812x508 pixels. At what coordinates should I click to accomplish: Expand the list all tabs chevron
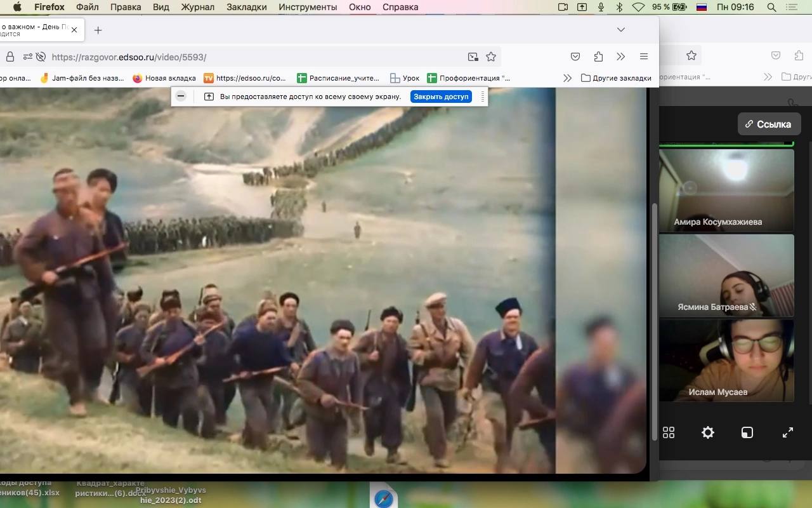click(x=621, y=30)
